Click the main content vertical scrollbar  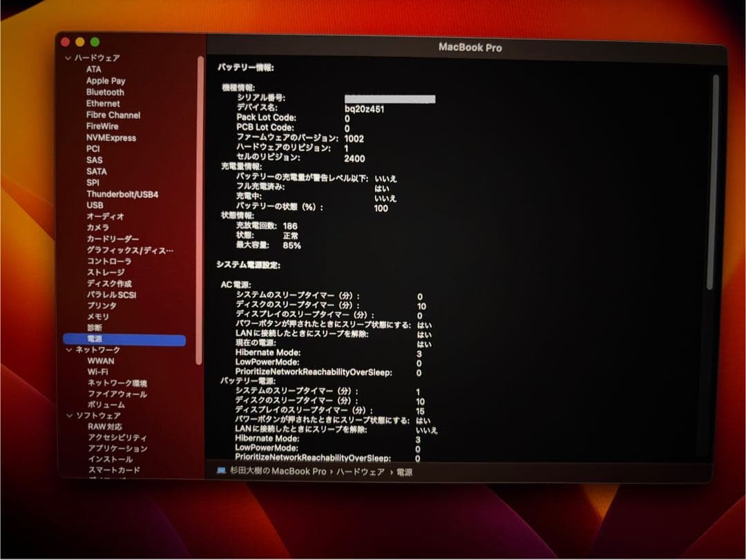tap(716, 180)
